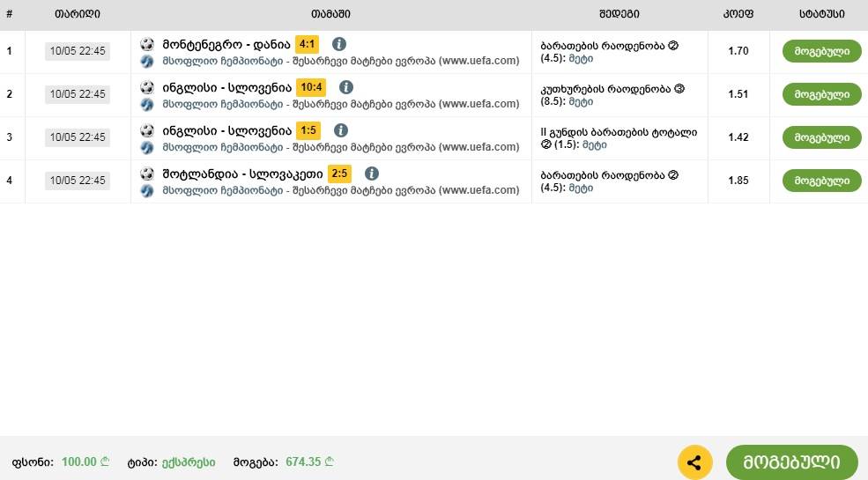Click column header თარიღი

[78, 14]
